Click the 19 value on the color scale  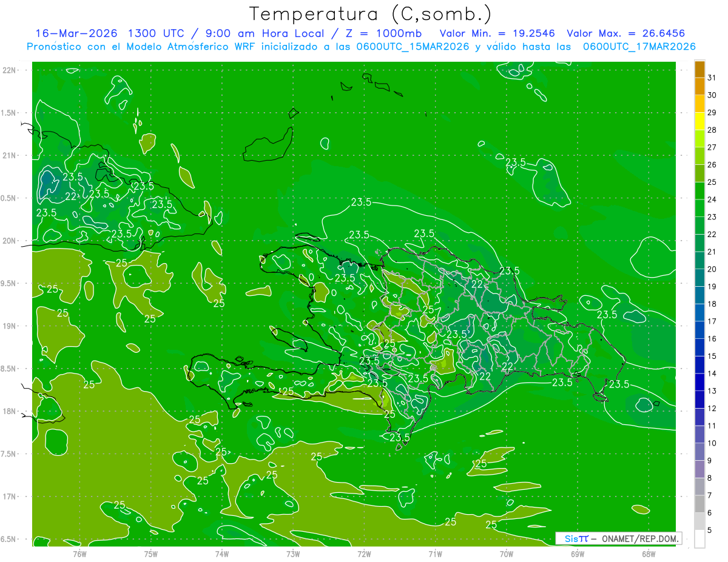pyautogui.click(x=712, y=287)
